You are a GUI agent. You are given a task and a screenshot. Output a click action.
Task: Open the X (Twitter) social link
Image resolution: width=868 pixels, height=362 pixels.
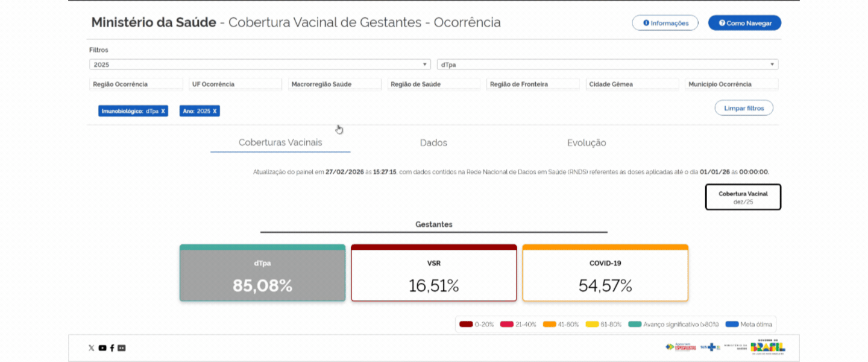(92, 348)
